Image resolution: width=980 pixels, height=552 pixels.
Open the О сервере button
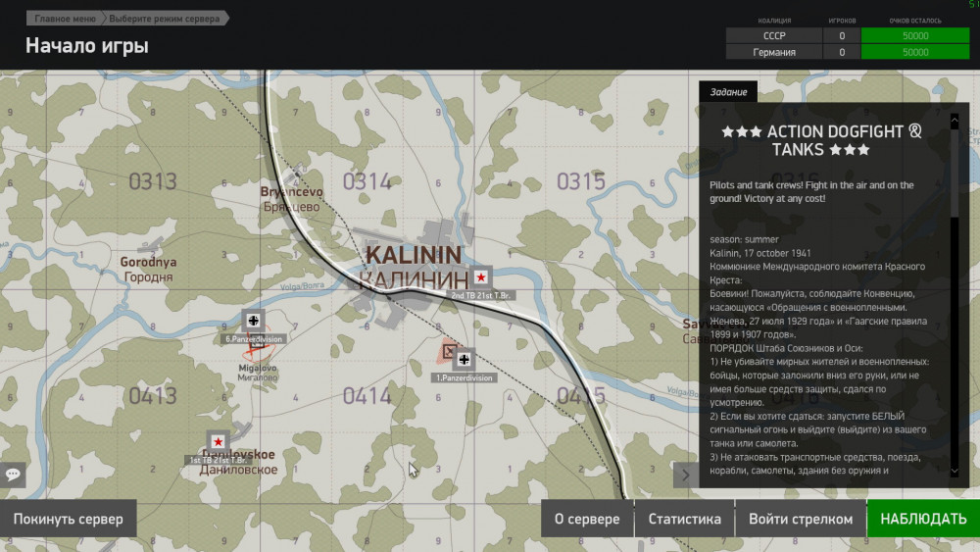click(587, 519)
